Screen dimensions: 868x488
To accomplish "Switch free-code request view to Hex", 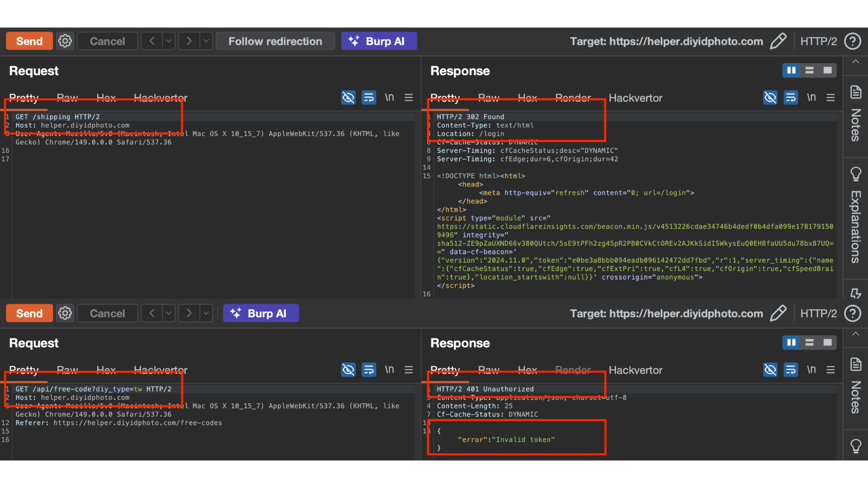I will tap(106, 370).
